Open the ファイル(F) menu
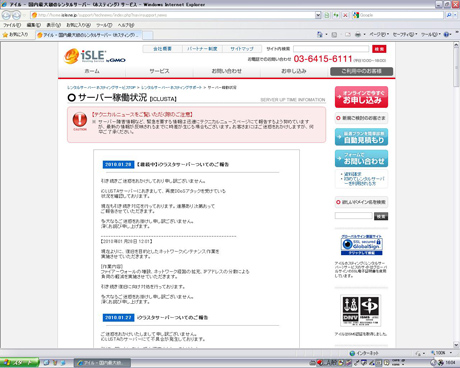Viewport: 460px width, 368px height. coord(12,25)
